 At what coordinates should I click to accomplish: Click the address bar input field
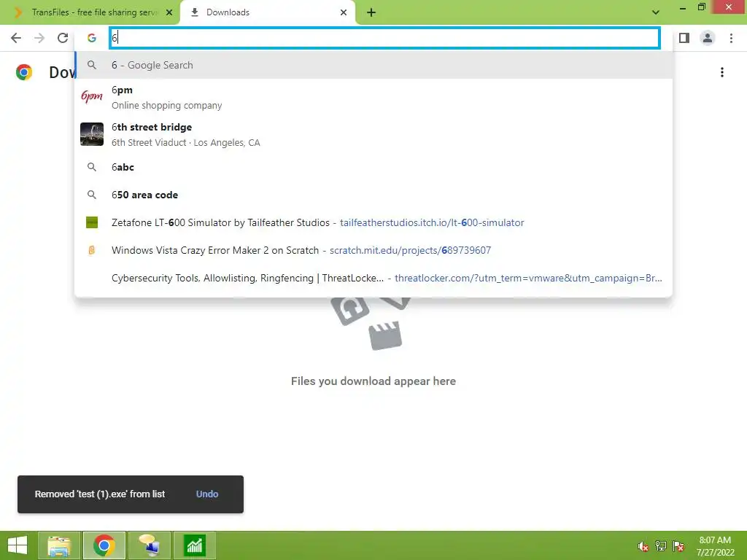385,38
